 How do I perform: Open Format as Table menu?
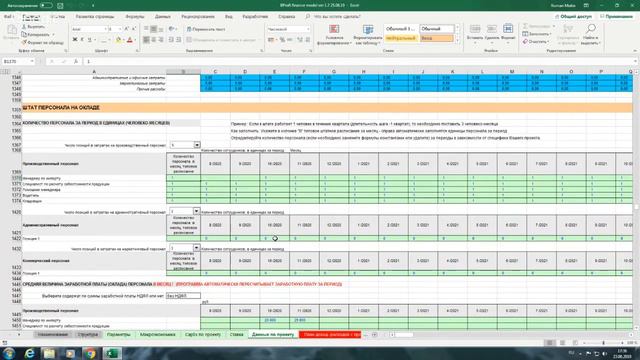368,34
